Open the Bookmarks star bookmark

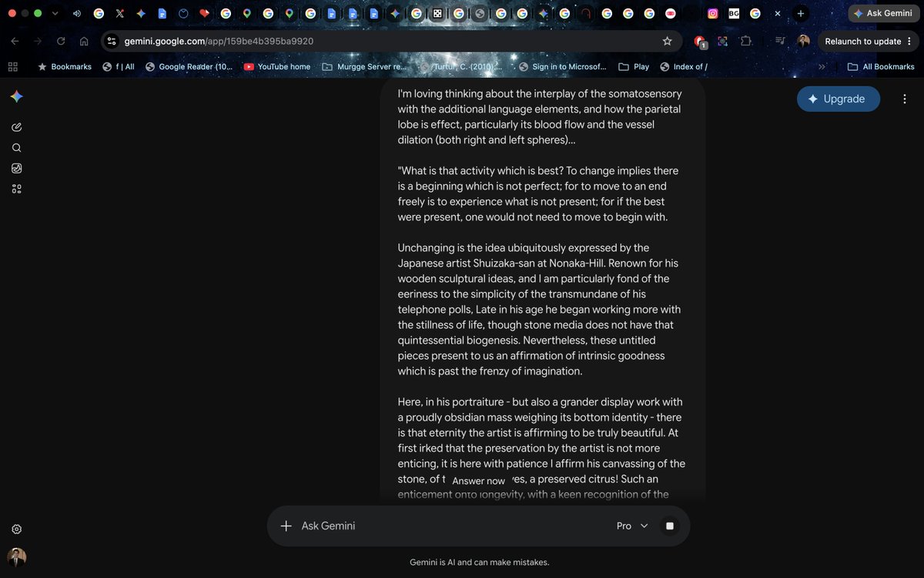[65, 66]
